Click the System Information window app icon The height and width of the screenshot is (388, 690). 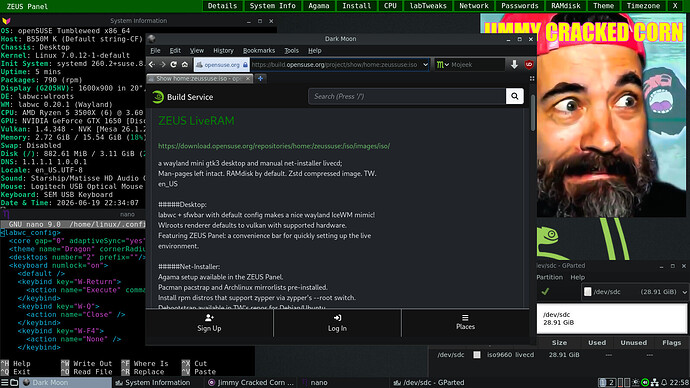point(6,21)
